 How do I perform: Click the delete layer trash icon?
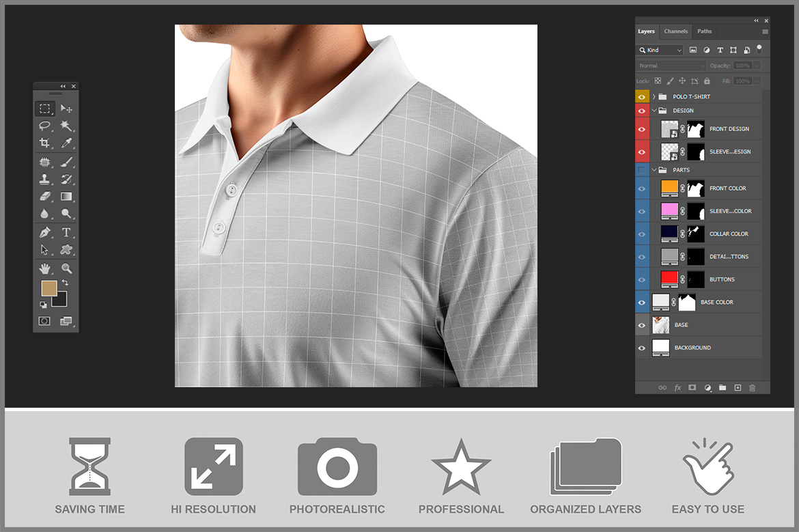click(x=753, y=388)
